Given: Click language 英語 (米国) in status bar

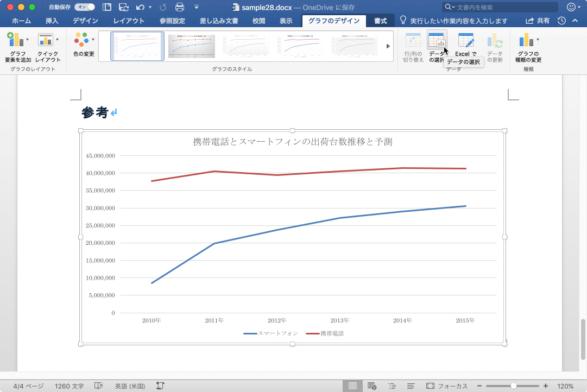Looking at the screenshot, I should point(130,386).
